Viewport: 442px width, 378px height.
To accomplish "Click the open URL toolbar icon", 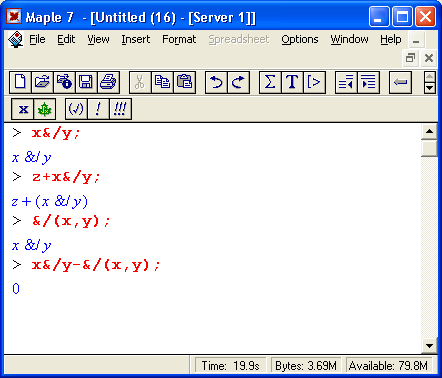I will (x=64, y=82).
